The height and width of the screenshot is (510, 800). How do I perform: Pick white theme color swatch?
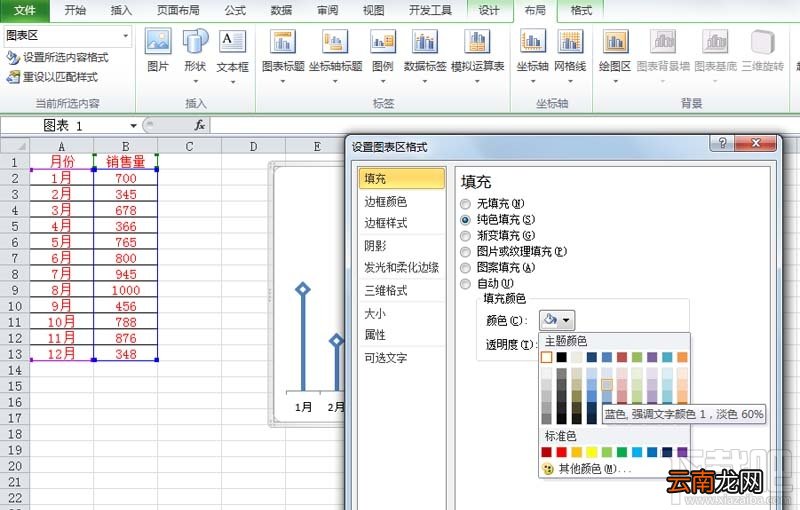click(546, 357)
